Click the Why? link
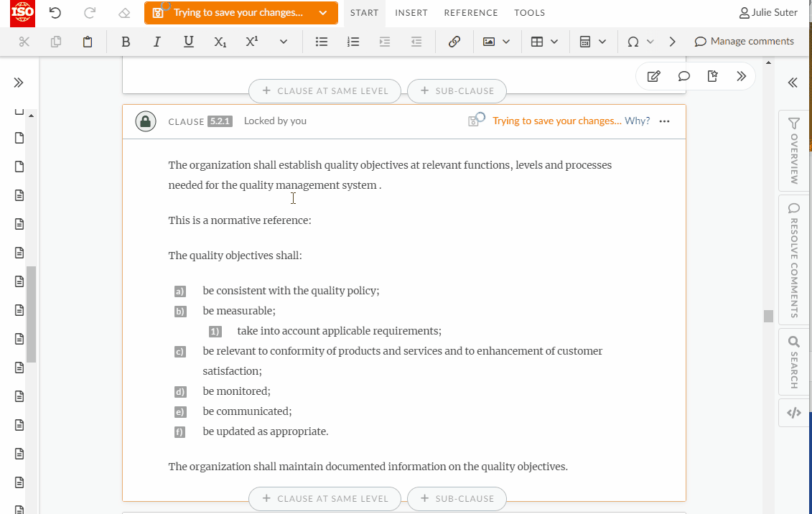This screenshot has width=812, height=514. pos(637,121)
